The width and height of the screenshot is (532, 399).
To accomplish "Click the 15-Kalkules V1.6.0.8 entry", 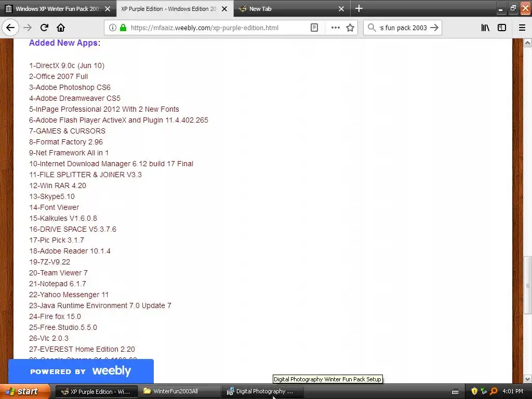I will [63, 218].
